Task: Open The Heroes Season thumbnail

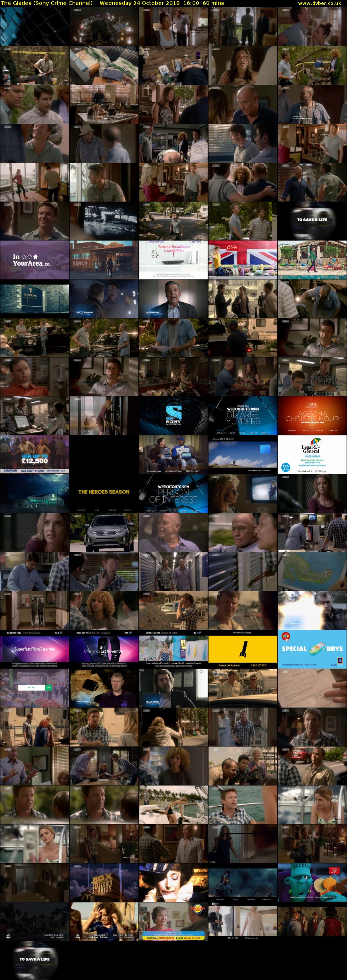Action: click(104, 493)
